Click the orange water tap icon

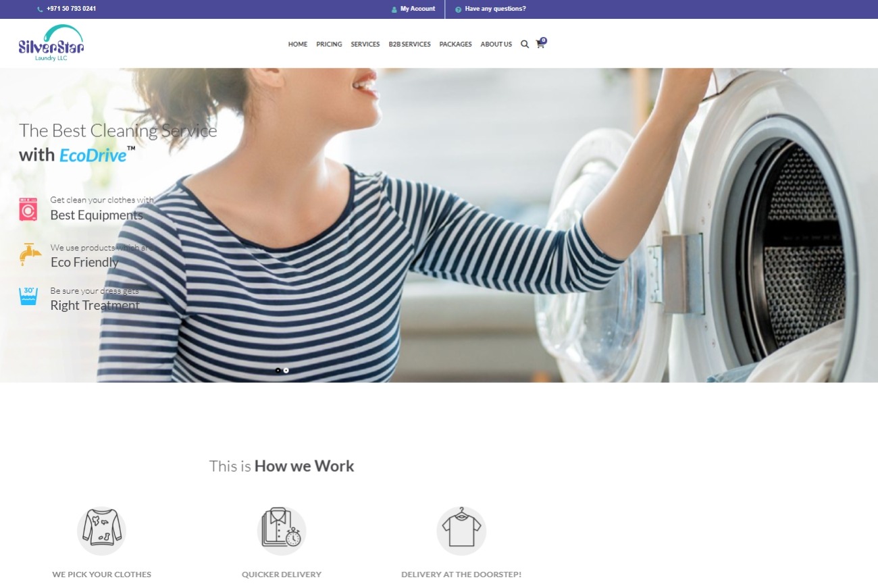[x=30, y=255]
